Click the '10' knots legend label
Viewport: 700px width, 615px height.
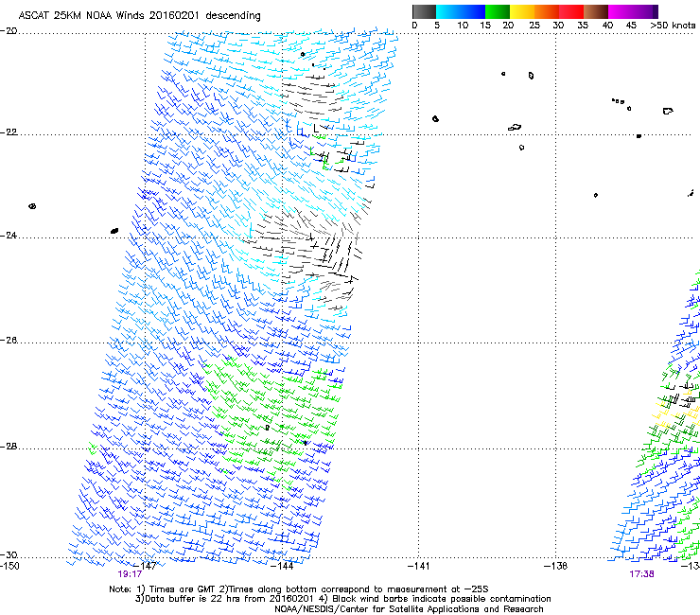[x=463, y=26]
